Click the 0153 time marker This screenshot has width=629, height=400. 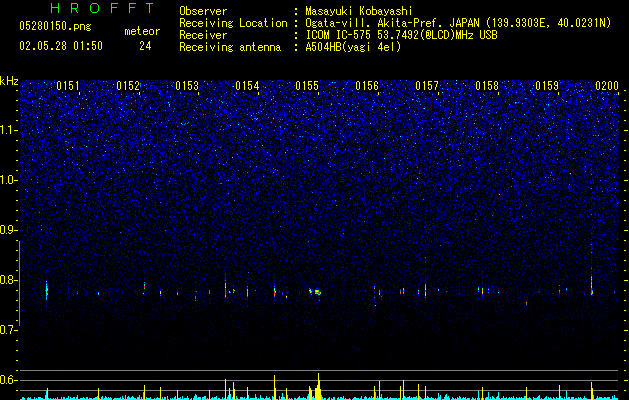[x=187, y=86]
